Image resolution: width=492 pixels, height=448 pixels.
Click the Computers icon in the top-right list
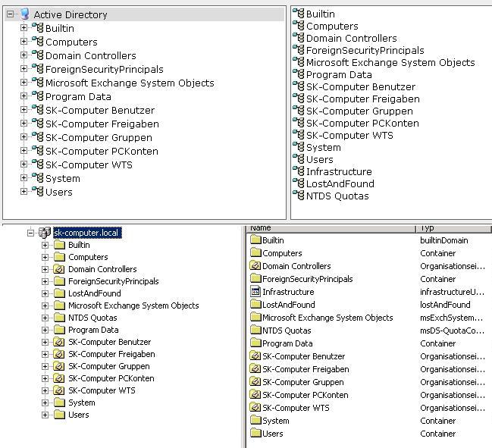tap(299, 26)
